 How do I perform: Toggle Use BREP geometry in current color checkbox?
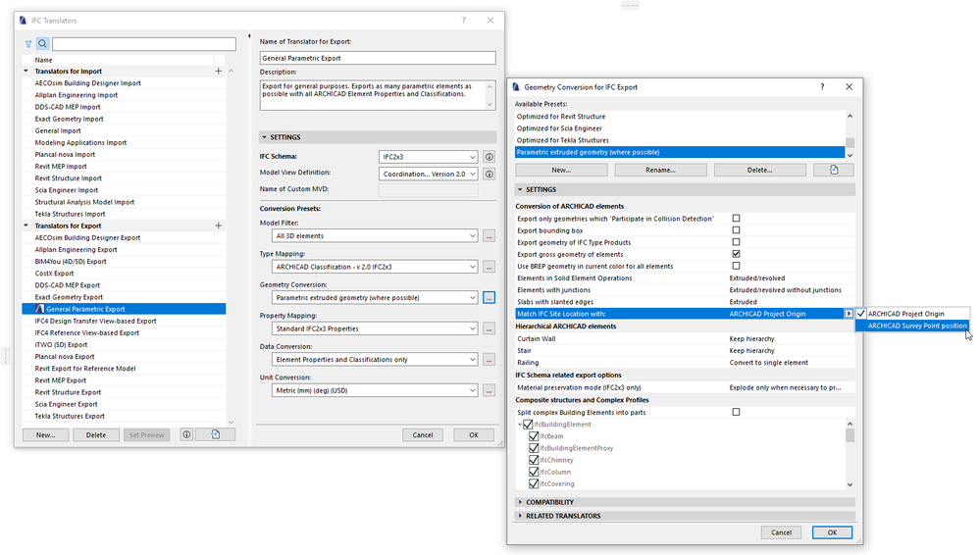click(x=737, y=266)
